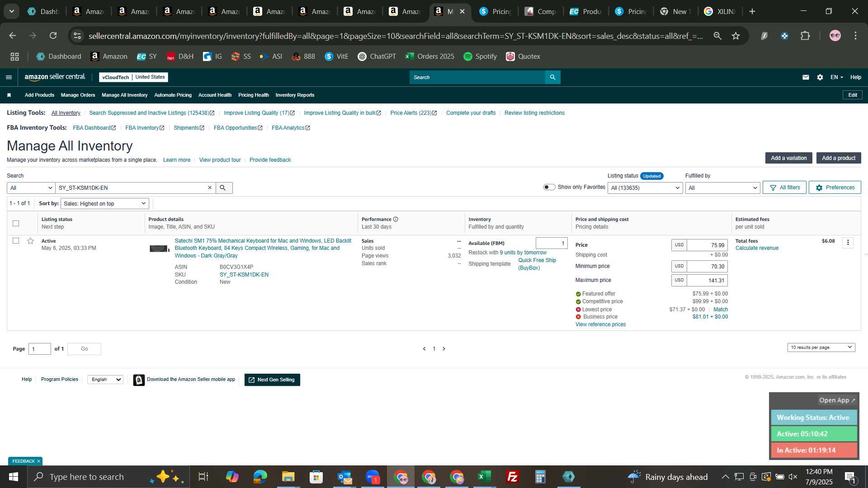868x488 pixels.
Task: Open Automate Pricing menu
Action: (173, 95)
